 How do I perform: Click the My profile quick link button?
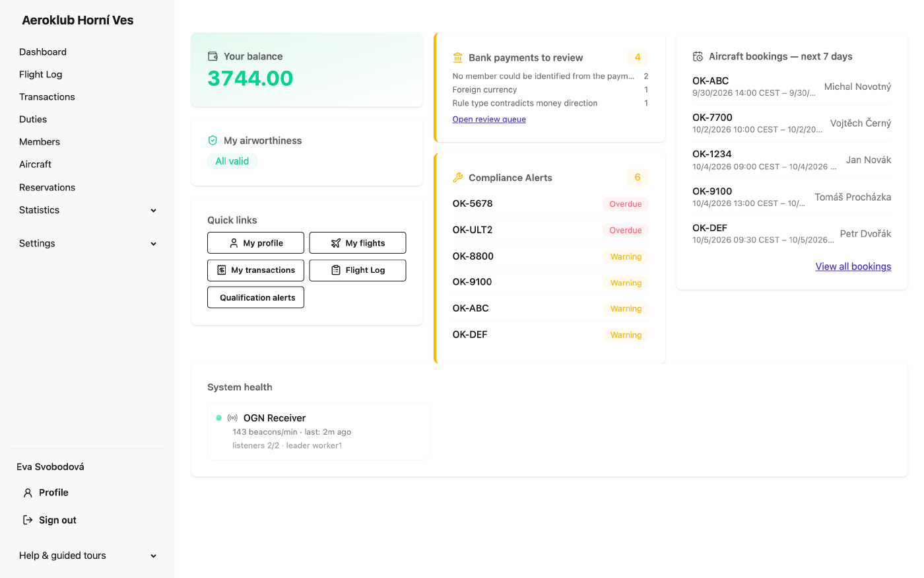coord(255,243)
